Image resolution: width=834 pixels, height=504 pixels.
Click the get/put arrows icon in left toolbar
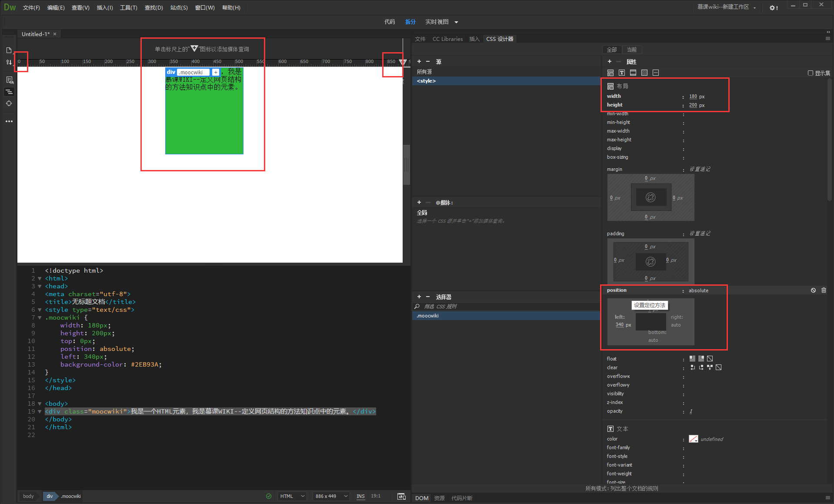pyautogui.click(x=9, y=62)
